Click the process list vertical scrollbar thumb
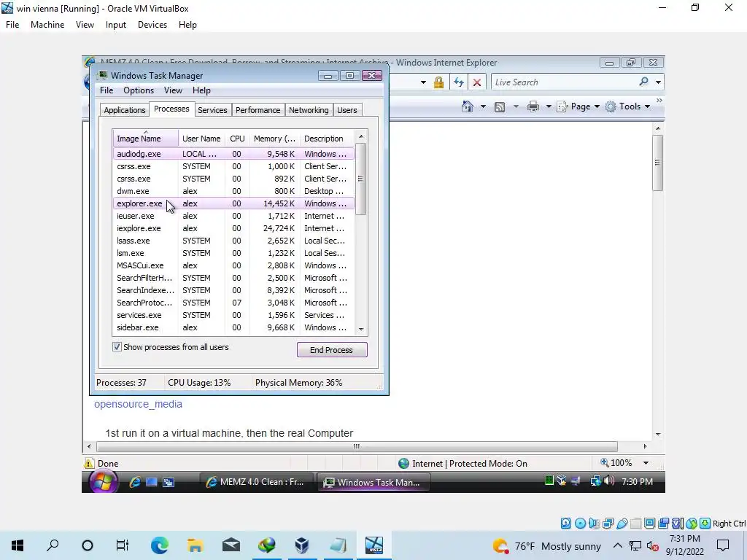The width and height of the screenshot is (747, 560). [360, 179]
